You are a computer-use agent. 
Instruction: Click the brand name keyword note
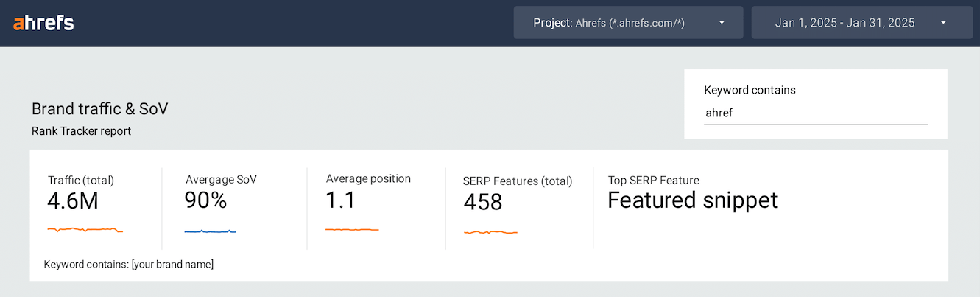pyautogui.click(x=129, y=264)
